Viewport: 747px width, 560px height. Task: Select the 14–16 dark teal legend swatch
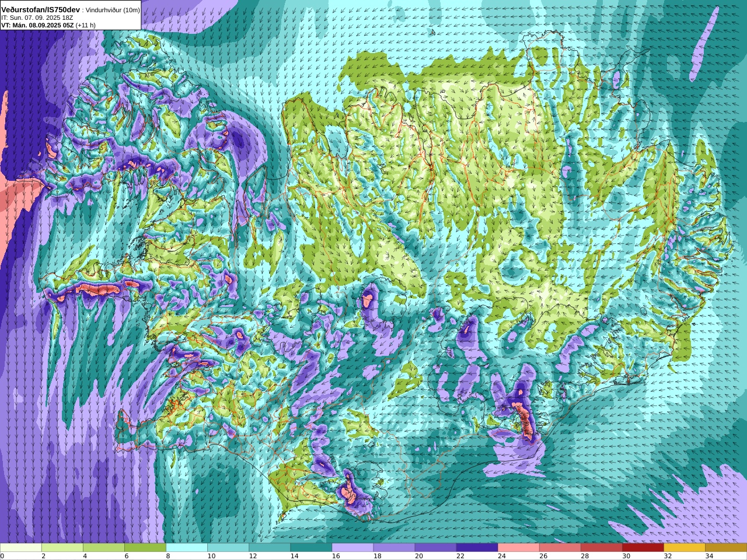pos(311,548)
